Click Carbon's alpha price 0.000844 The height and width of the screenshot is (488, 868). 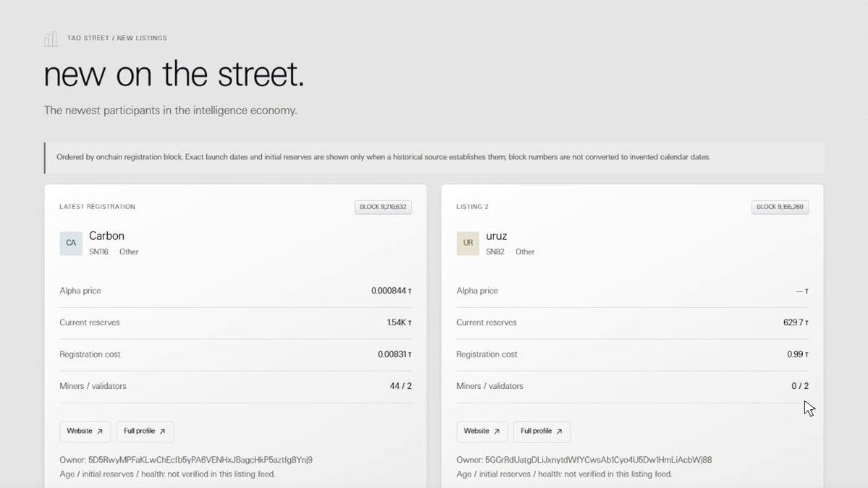pyautogui.click(x=391, y=291)
